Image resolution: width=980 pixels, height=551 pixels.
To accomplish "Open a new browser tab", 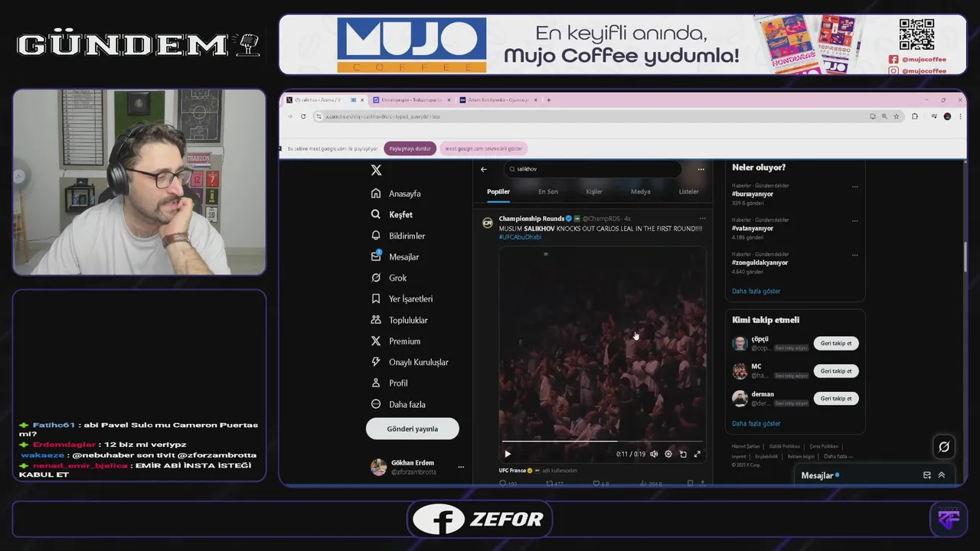I will [x=547, y=100].
